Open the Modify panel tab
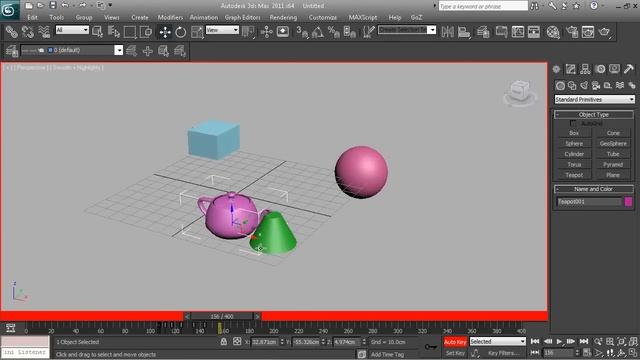The width and height of the screenshot is (640, 360). point(571,69)
